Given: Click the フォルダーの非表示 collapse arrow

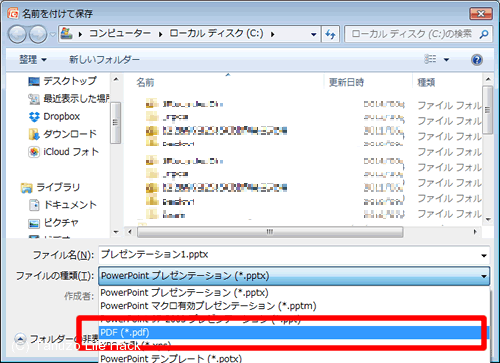Looking at the screenshot, I should [x=20, y=339].
